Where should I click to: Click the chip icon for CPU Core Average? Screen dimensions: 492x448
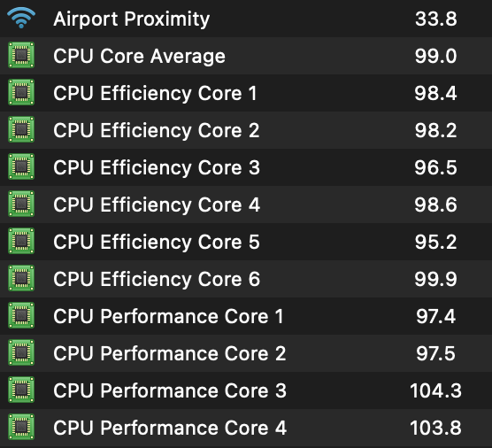pos(21,55)
